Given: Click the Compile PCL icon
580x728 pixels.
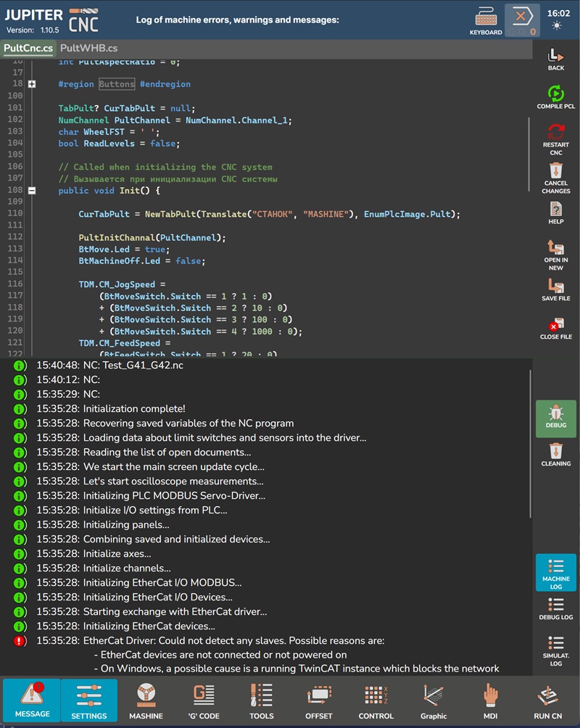Looking at the screenshot, I should [555, 96].
